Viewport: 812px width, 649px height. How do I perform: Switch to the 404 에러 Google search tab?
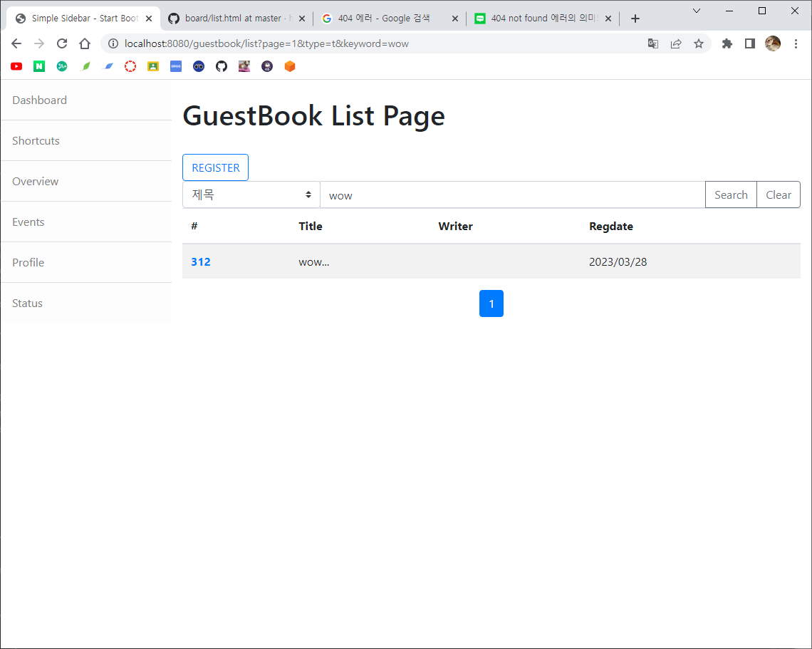pos(385,19)
